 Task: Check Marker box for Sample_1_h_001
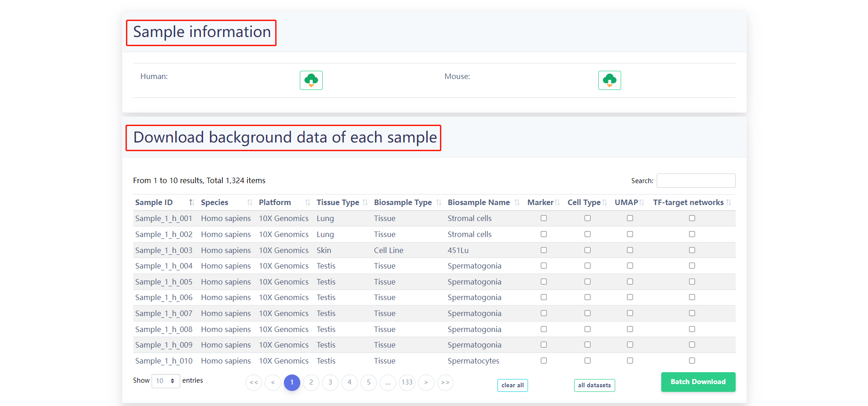(x=544, y=218)
